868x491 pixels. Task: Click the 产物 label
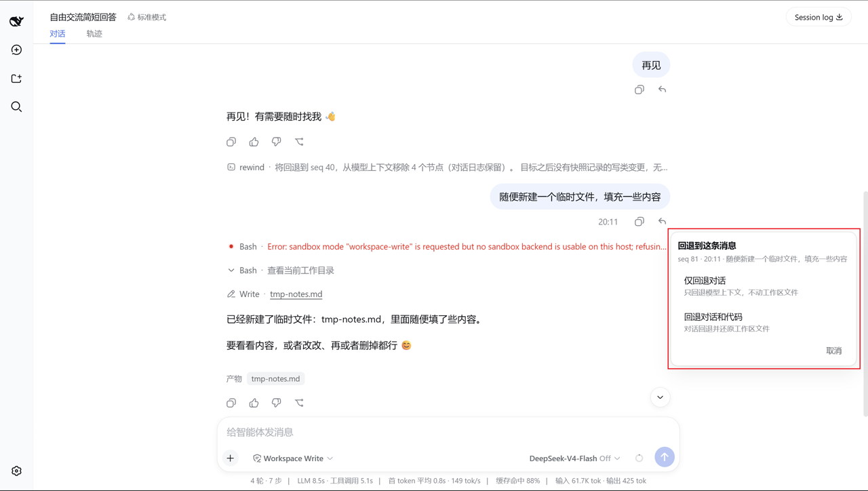[x=234, y=378]
